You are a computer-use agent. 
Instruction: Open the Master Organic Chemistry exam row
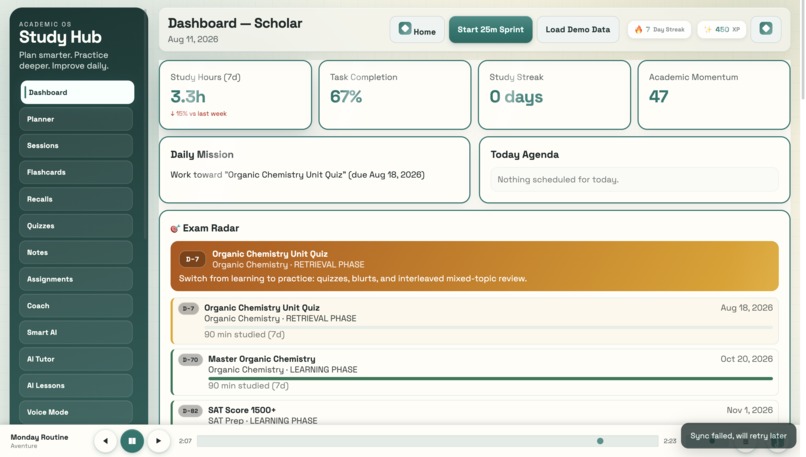(x=474, y=372)
